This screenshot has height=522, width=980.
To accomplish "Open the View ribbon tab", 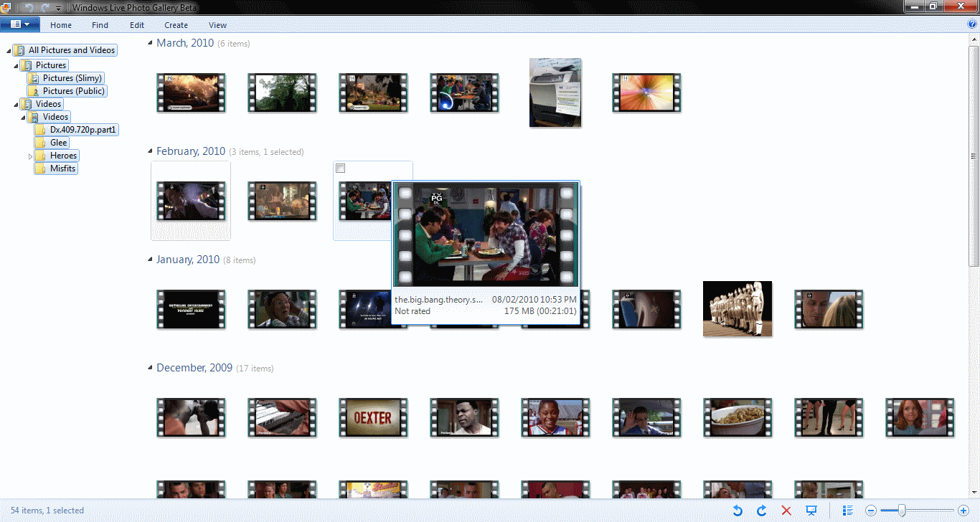I will click(217, 24).
